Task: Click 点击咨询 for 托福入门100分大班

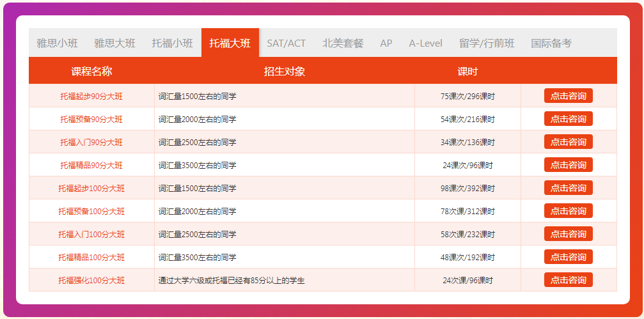Action: click(x=569, y=233)
